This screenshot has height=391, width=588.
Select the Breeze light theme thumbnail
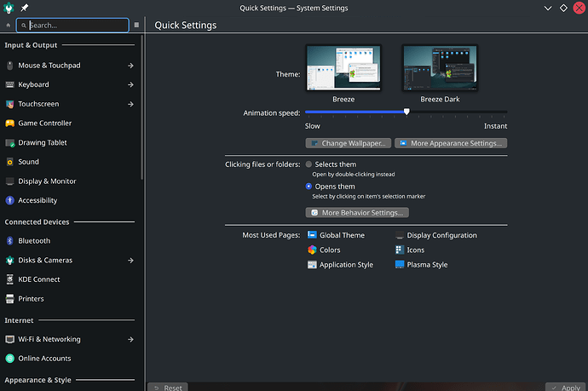point(343,68)
